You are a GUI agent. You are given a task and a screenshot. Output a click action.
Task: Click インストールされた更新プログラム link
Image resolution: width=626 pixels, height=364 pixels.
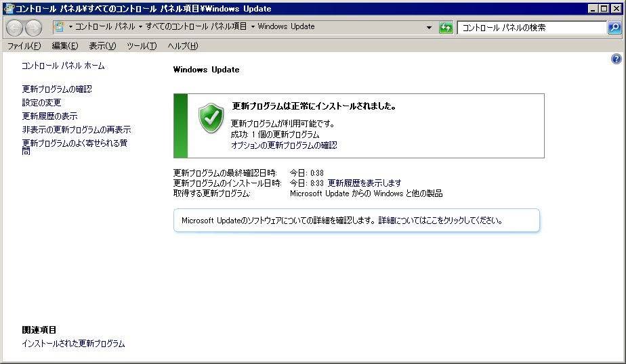(x=73, y=343)
